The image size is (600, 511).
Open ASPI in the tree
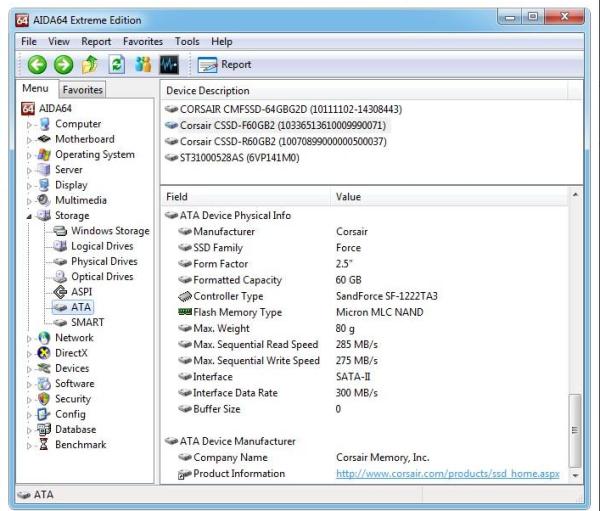73,292
